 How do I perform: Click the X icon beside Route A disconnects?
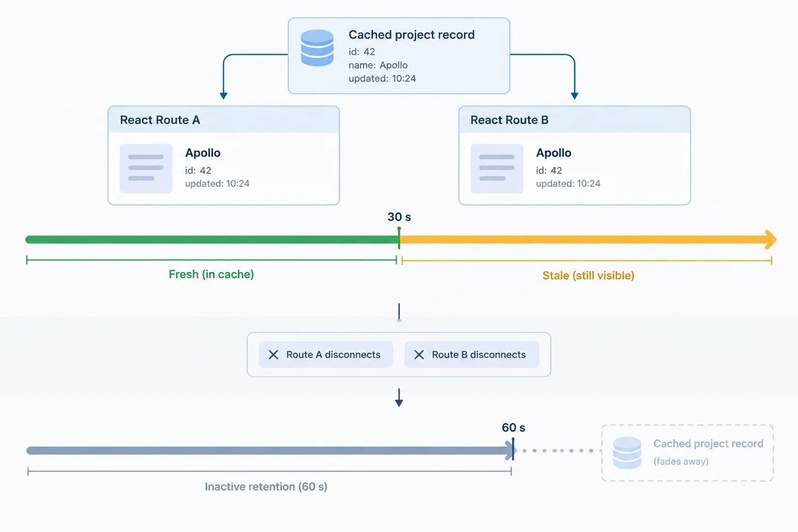click(273, 355)
